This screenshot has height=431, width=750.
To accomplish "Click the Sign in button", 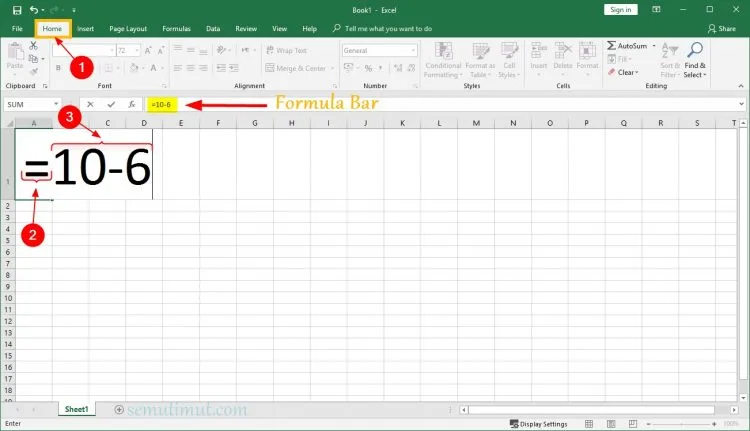I will coord(621,10).
